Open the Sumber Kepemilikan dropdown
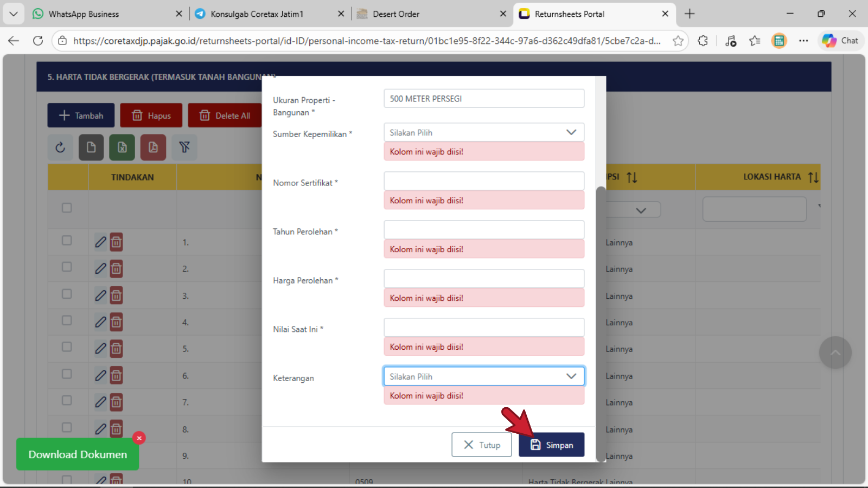Image resolution: width=868 pixels, height=488 pixels. (x=483, y=132)
